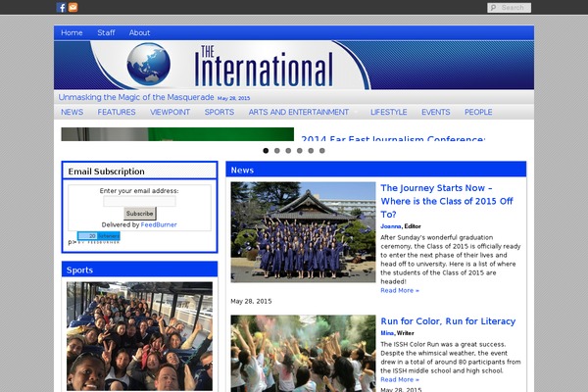The width and height of the screenshot is (588, 392).
Task: Open the FeedBurner link
Action: [x=159, y=224]
